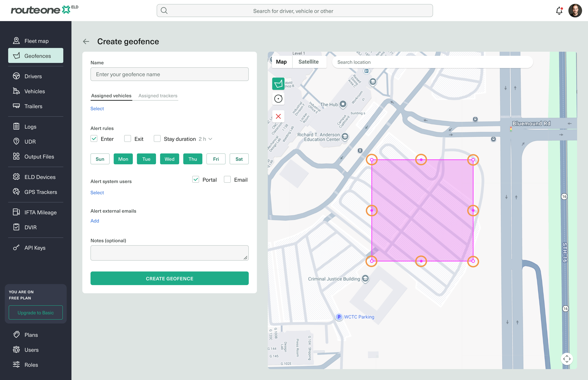
Task: Toggle the Tue day button
Action: pyautogui.click(x=146, y=159)
